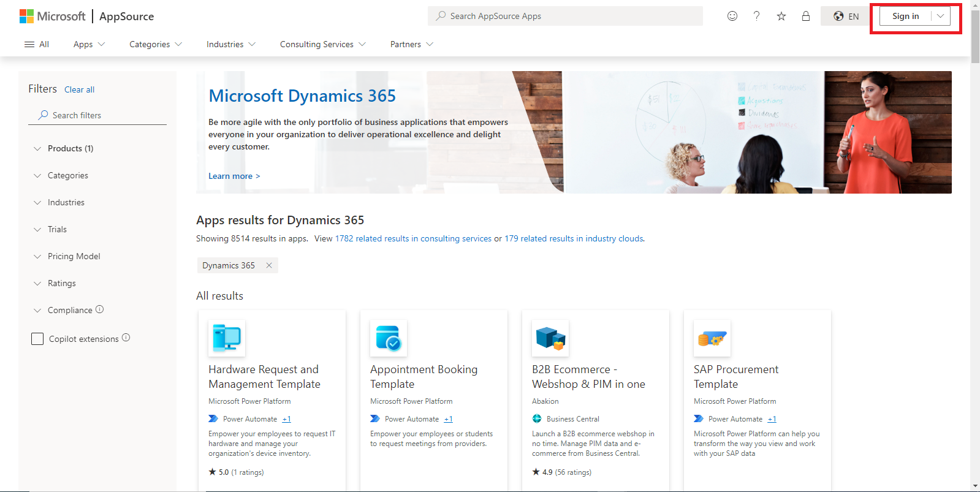Click Power Automate icon on Appointment Booking card
The height and width of the screenshot is (492, 980).
pos(375,419)
